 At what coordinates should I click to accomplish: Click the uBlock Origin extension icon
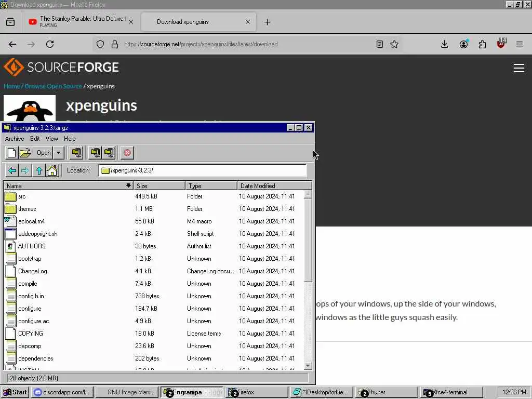point(501,44)
